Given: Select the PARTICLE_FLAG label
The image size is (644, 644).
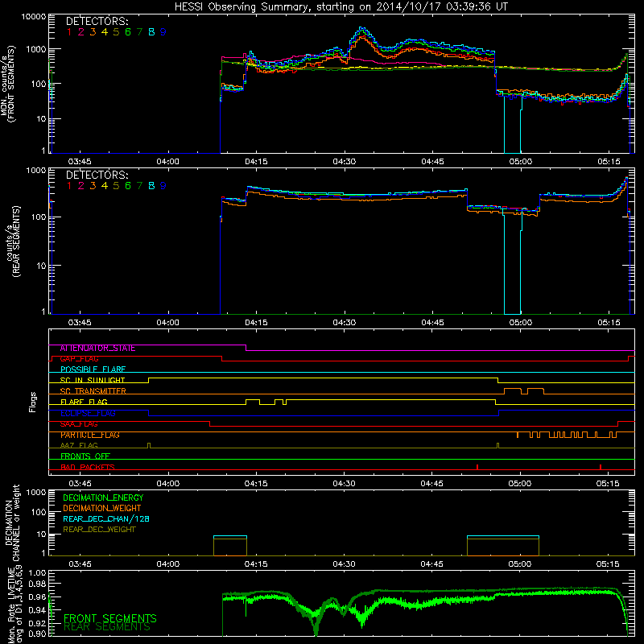Looking at the screenshot, I should click(x=90, y=435).
